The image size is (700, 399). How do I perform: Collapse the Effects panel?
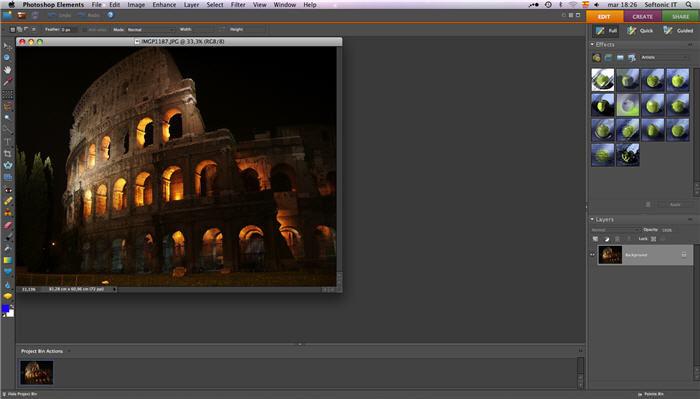[x=592, y=45]
